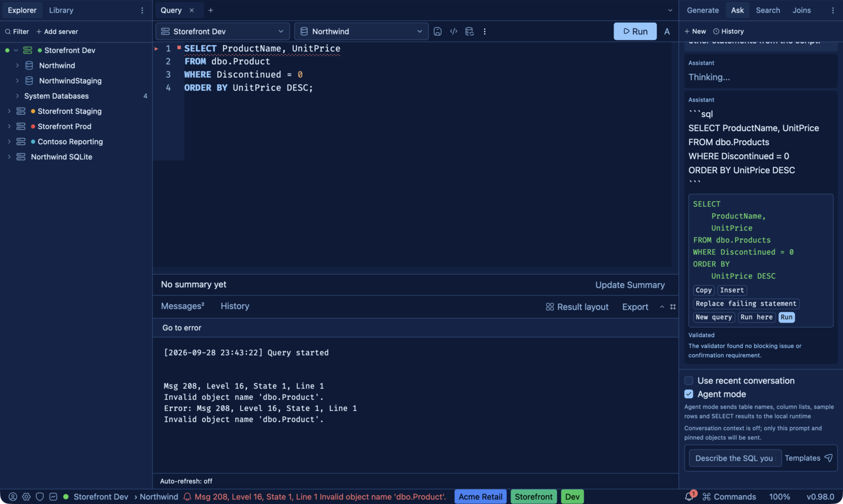Open assistant conversation History
The image size is (843, 504).
point(728,32)
